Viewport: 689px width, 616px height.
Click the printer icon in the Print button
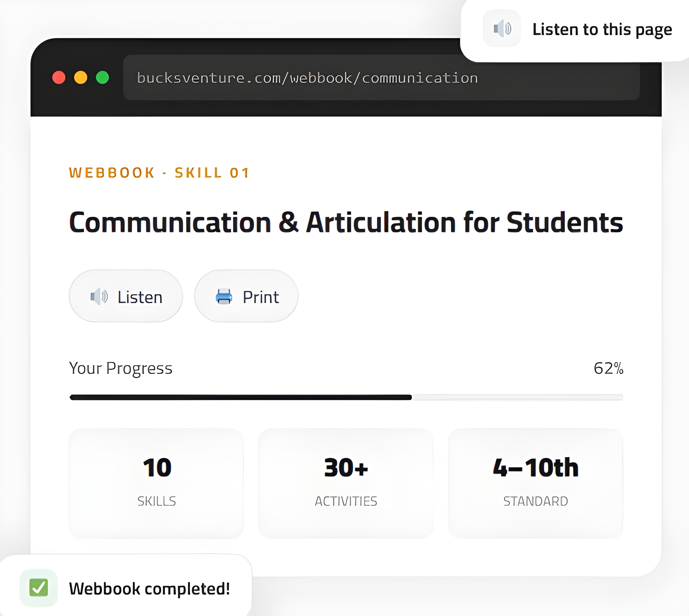pyautogui.click(x=224, y=297)
